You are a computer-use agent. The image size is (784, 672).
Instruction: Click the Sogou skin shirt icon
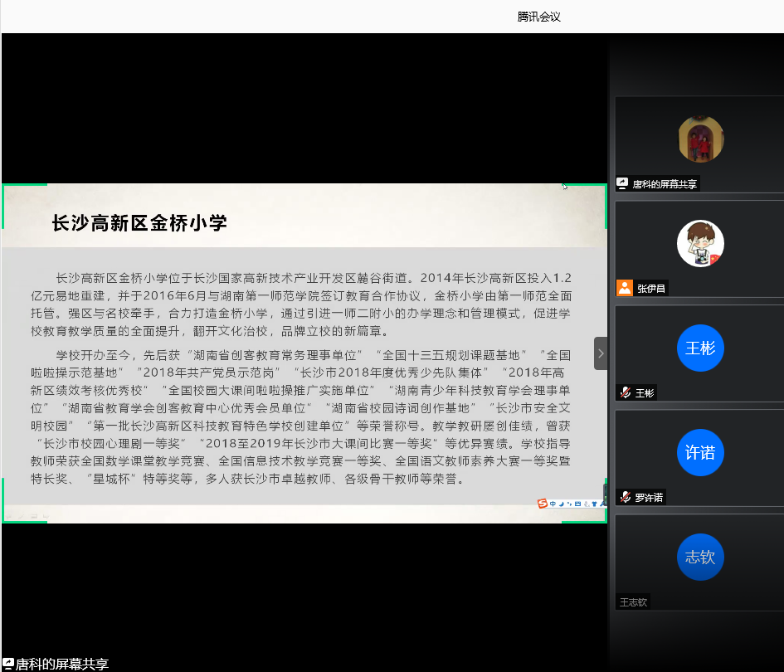(594, 504)
